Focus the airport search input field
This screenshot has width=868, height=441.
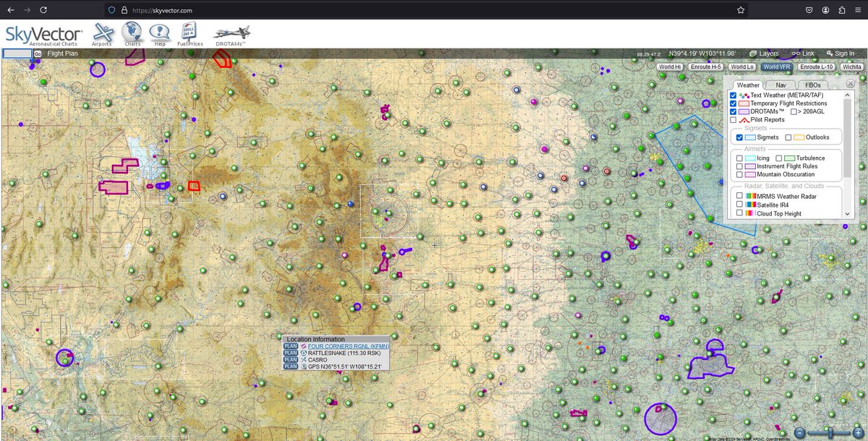(17, 53)
